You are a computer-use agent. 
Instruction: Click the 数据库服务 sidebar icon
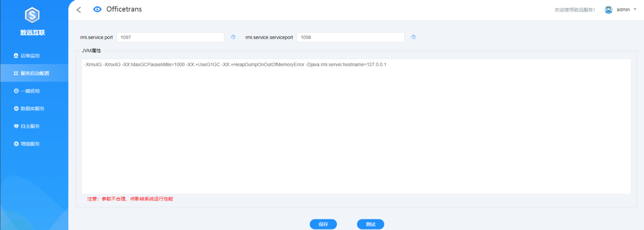[x=16, y=108]
